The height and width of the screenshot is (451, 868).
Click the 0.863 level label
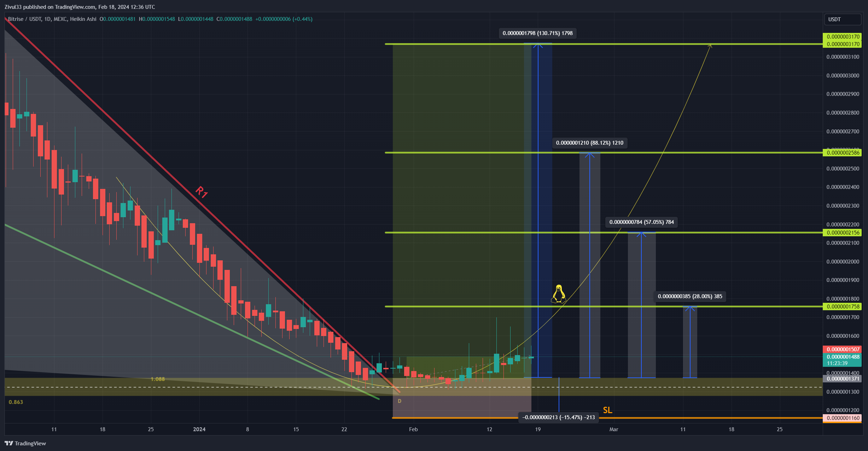pos(16,402)
